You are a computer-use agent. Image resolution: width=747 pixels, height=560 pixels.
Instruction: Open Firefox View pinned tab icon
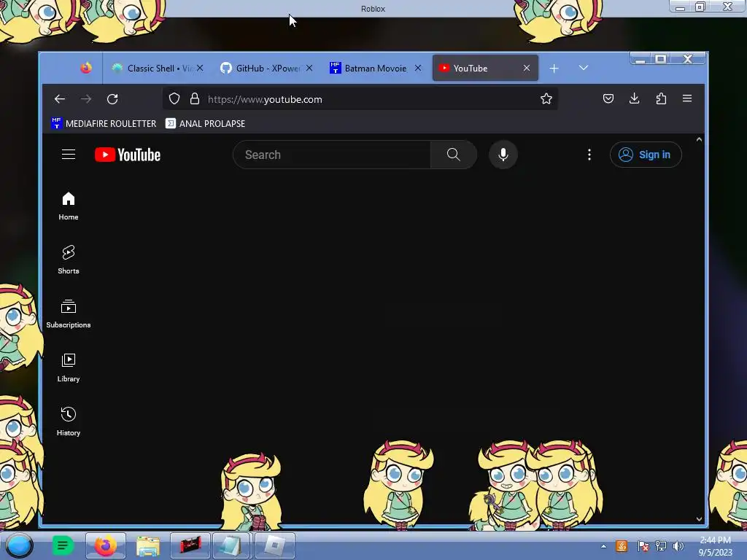(86, 68)
